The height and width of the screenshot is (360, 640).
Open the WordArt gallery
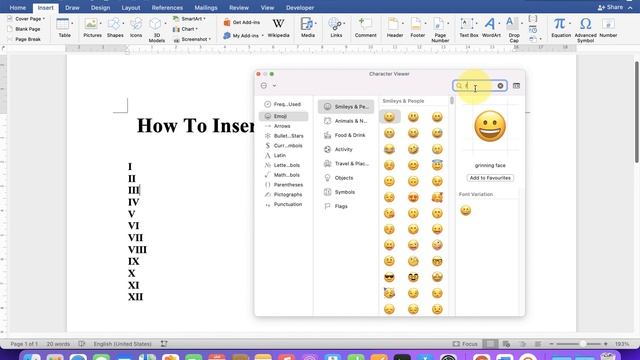(x=491, y=28)
